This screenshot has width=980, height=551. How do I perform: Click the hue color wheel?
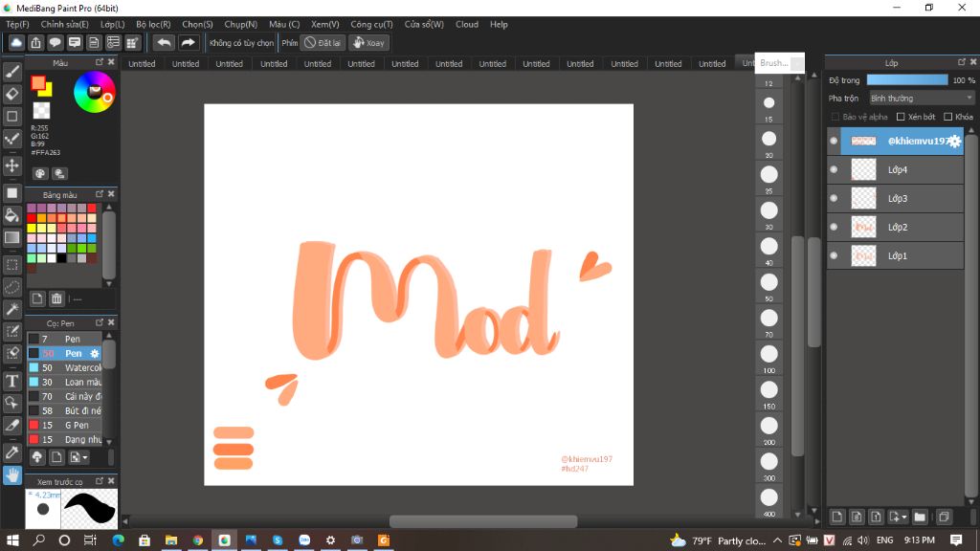(95, 93)
